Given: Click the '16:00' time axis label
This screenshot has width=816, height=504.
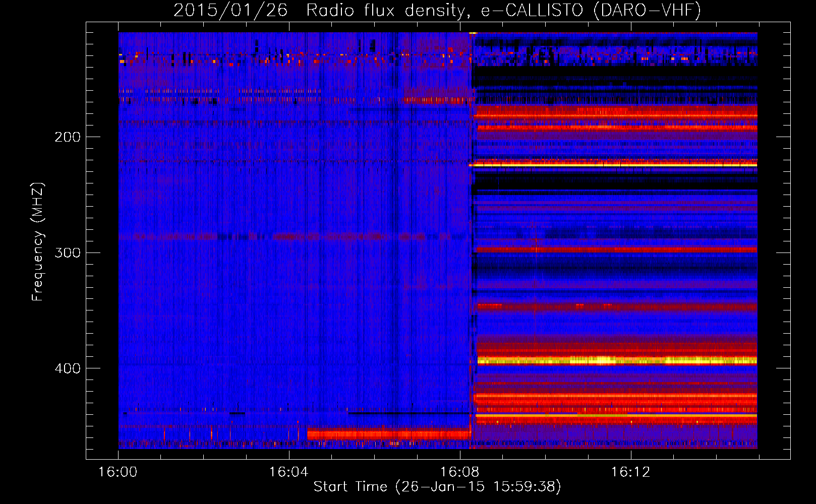Looking at the screenshot, I should point(118,472).
